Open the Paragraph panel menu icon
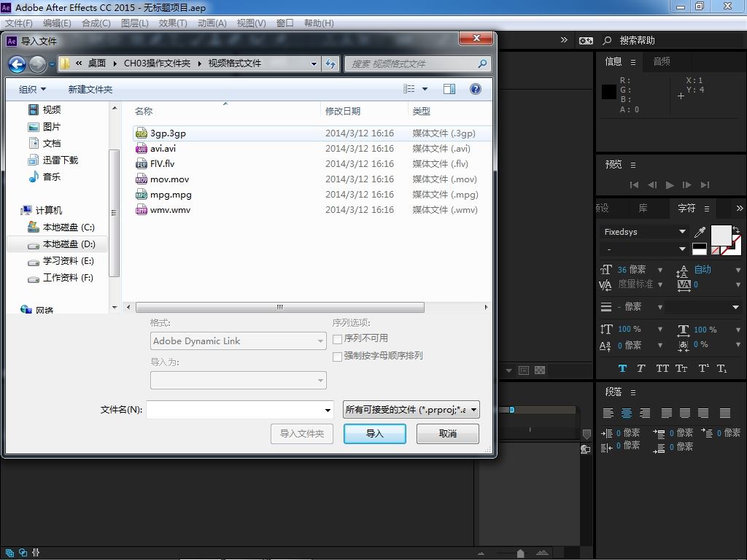This screenshot has width=747, height=560. [633, 392]
